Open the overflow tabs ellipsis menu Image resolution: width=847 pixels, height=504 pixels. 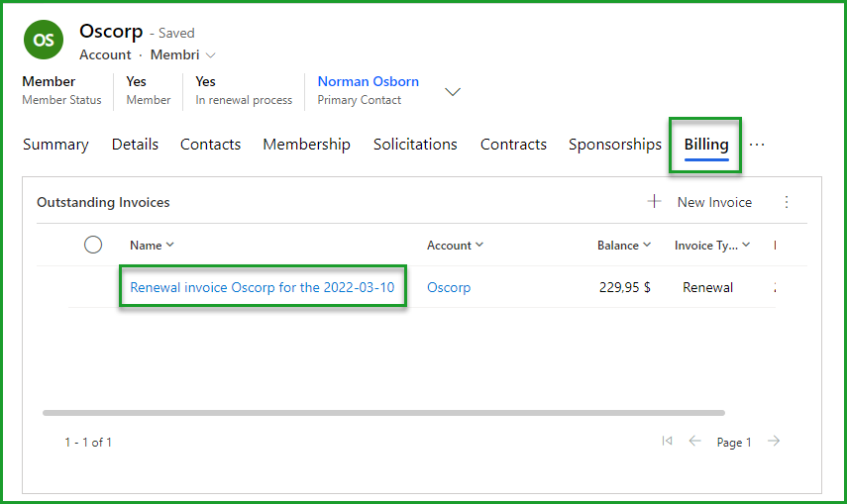(x=757, y=145)
